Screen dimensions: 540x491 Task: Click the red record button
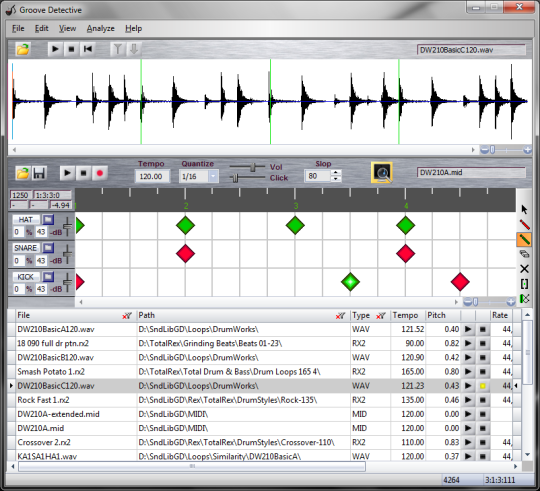100,173
